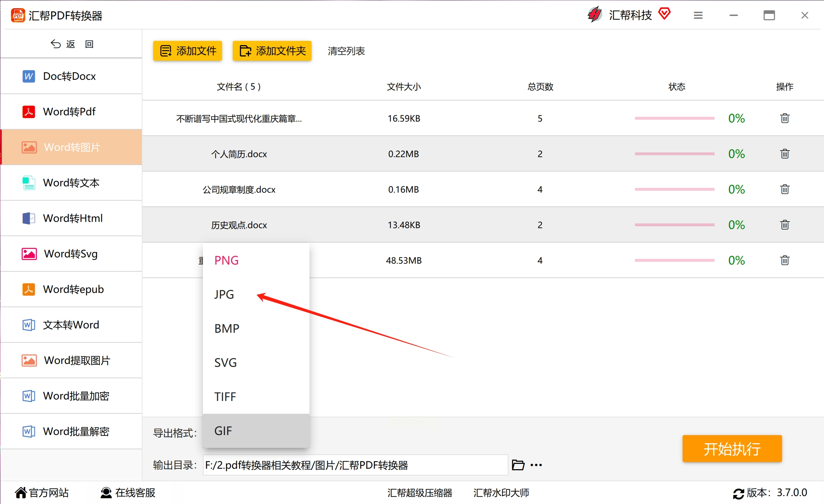Select BMP in format dropdown list
824x504 pixels.
pyautogui.click(x=227, y=329)
